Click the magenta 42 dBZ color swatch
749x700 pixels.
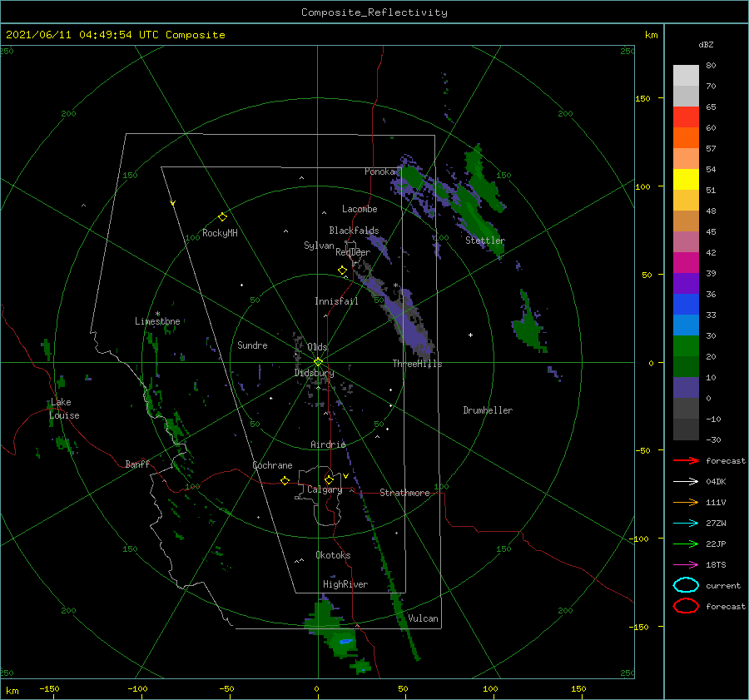(686, 262)
